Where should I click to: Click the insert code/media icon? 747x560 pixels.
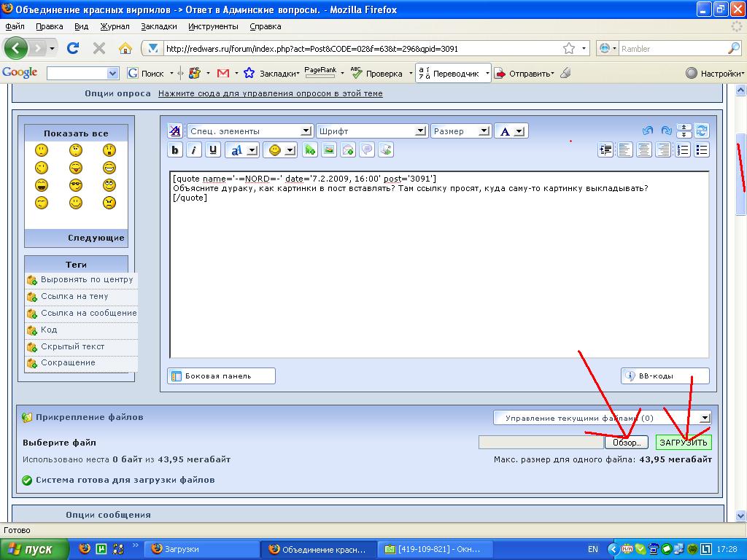[386, 150]
